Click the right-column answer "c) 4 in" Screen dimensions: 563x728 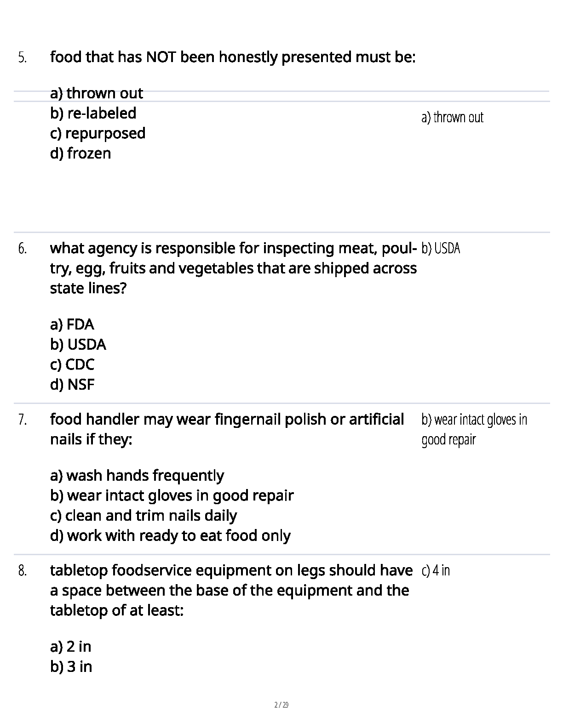(x=435, y=571)
